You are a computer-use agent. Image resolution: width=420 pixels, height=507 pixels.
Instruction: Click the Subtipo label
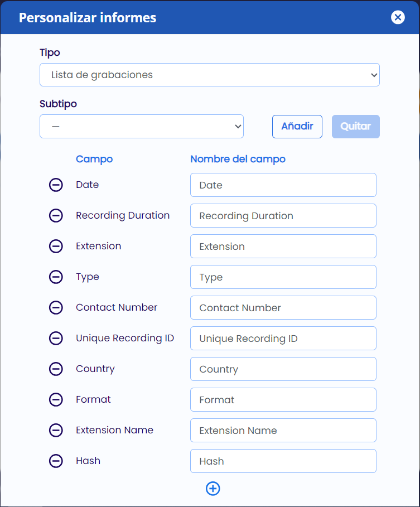(x=58, y=104)
